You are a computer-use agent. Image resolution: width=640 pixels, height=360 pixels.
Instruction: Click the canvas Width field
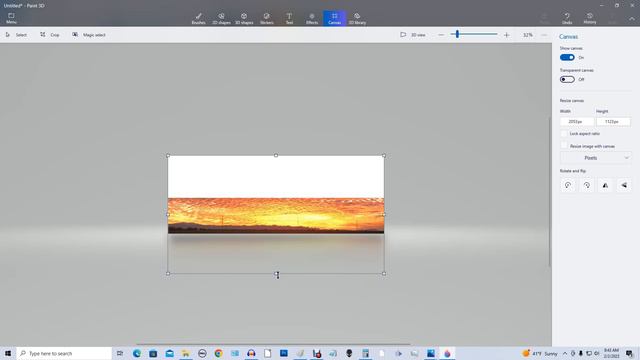[576, 122]
